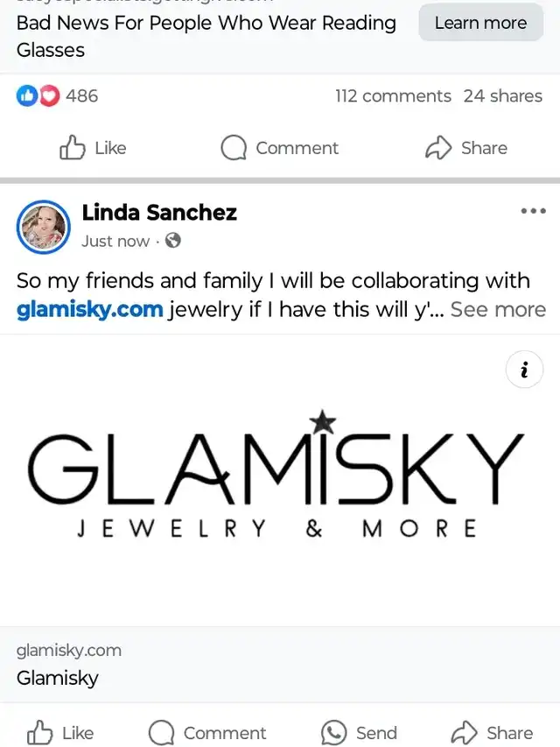Share Linda Sanchez's Glamisky post
The width and height of the screenshot is (560, 747).
492,733
